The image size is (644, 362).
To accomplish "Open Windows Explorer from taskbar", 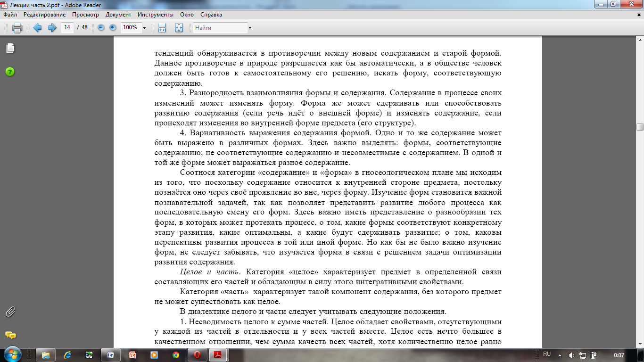I will [x=46, y=355].
